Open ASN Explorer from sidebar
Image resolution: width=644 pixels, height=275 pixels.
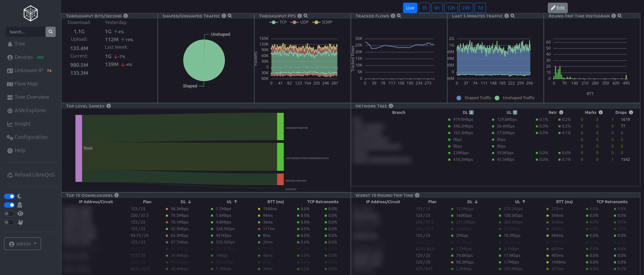coord(30,110)
